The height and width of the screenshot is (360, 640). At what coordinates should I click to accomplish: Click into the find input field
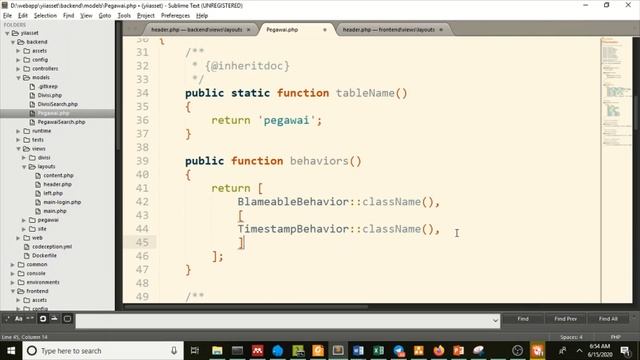tap(283, 321)
